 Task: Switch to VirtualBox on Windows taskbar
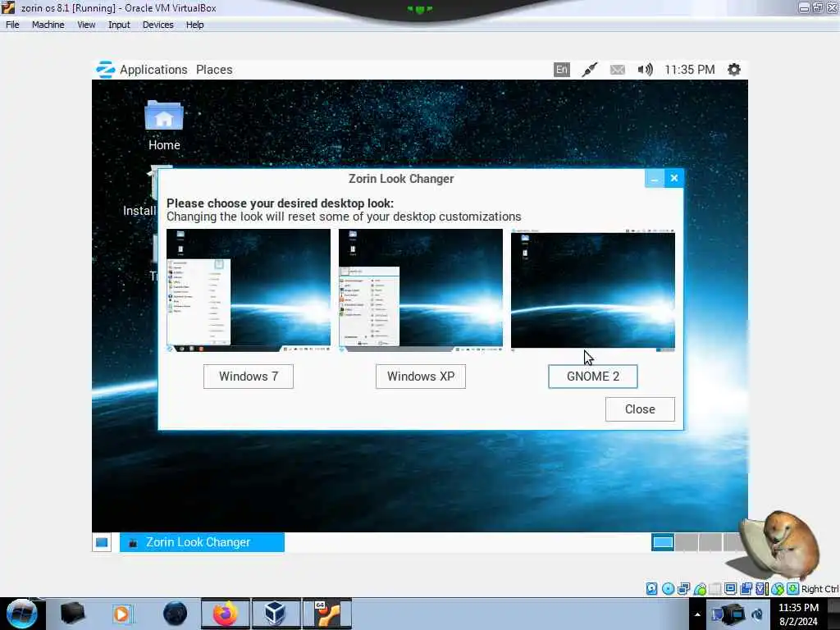pos(276,614)
